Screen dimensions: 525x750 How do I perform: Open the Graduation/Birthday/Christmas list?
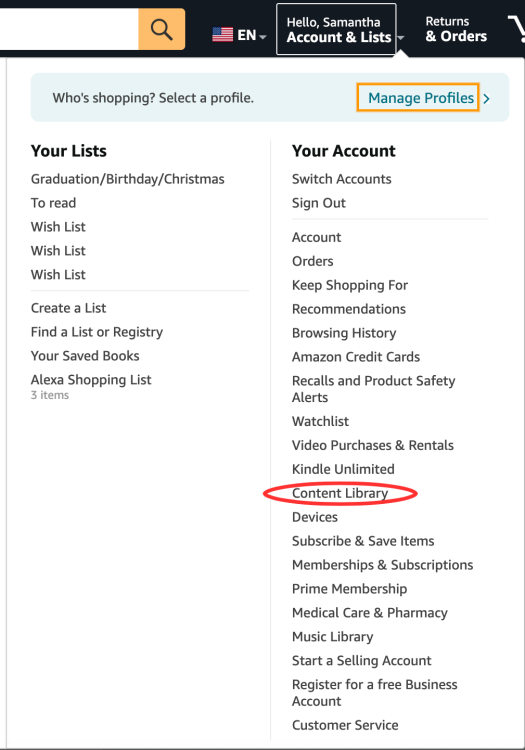pyautogui.click(x=128, y=179)
